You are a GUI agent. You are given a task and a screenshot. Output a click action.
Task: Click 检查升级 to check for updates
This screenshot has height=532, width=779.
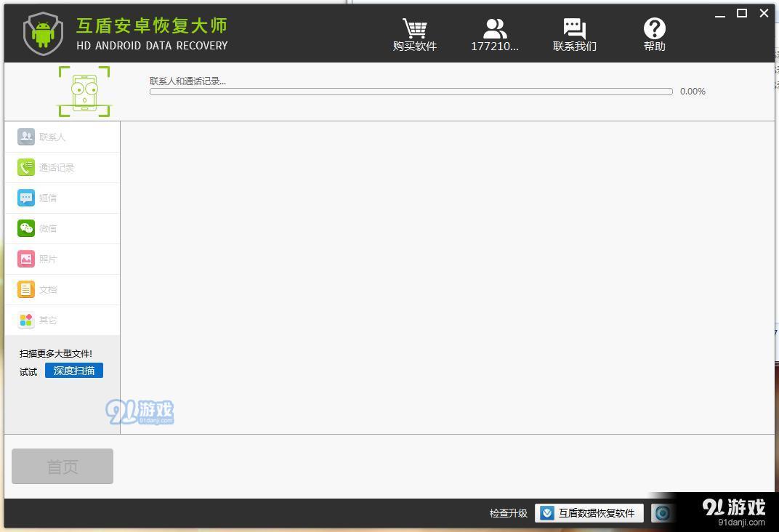[508, 513]
